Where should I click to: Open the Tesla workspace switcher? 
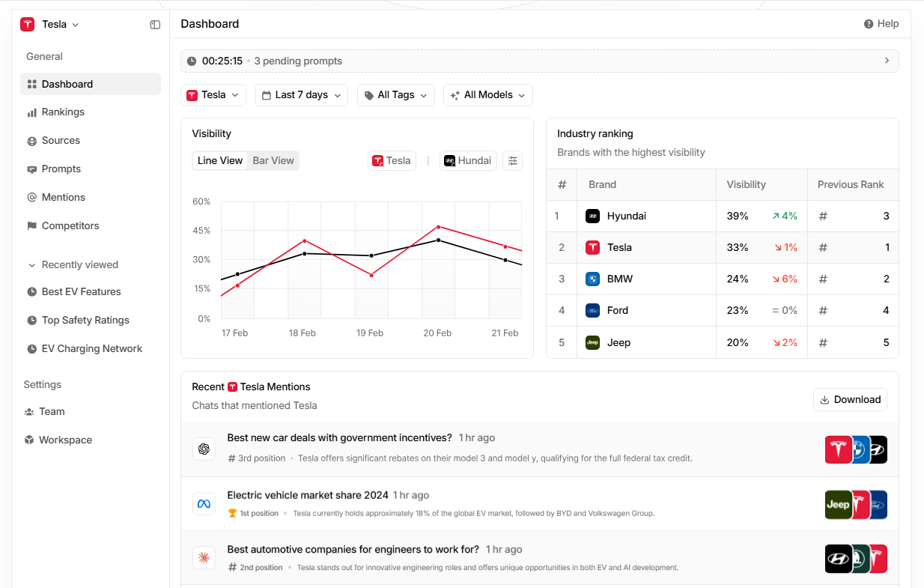click(49, 24)
